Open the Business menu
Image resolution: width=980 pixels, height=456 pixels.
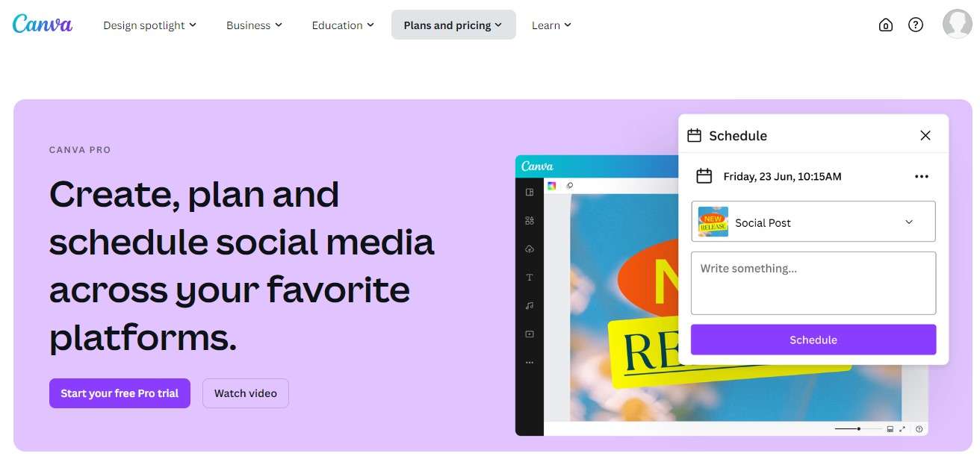pyautogui.click(x=253, y=25)
